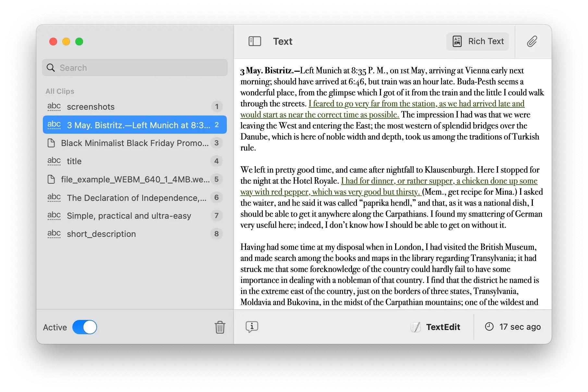Screen dimensions: 588x392
Task: Select 'Simple, practical and ultra-easy' clip
Action: coord(135,215)
